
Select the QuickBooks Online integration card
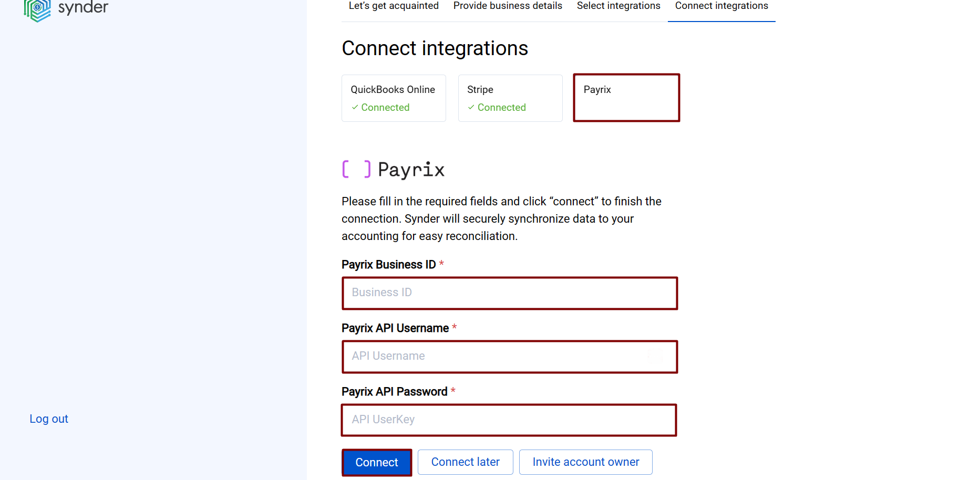pos(394,98)
